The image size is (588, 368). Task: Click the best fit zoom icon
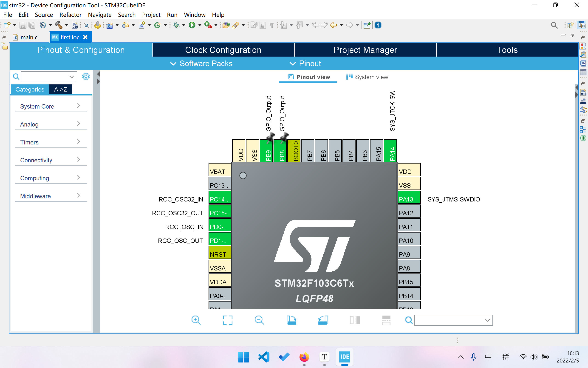[228, 320]
